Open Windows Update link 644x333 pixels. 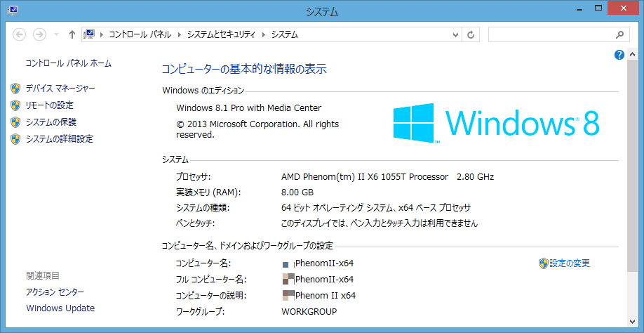click(x=60, y=308)
